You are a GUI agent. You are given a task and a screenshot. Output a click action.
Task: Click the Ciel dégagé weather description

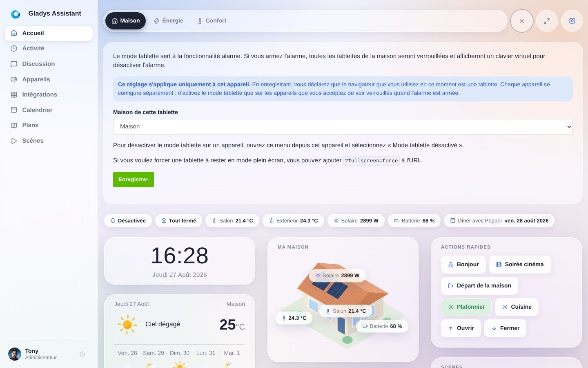coord(163,324)
